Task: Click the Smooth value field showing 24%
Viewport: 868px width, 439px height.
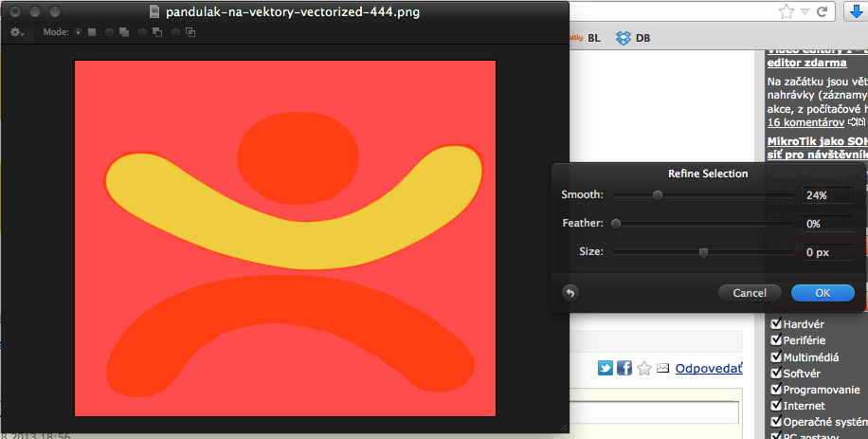Action: 828,195
